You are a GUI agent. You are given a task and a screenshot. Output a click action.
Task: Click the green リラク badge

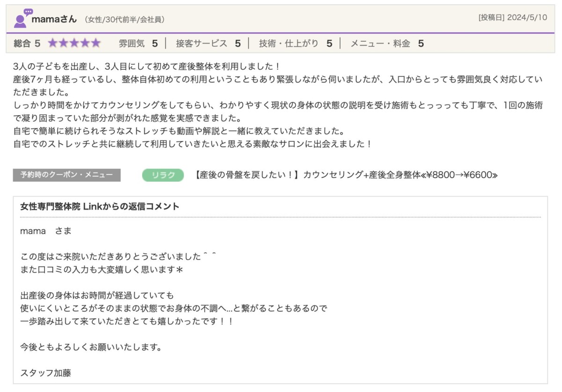click(163, 175)
